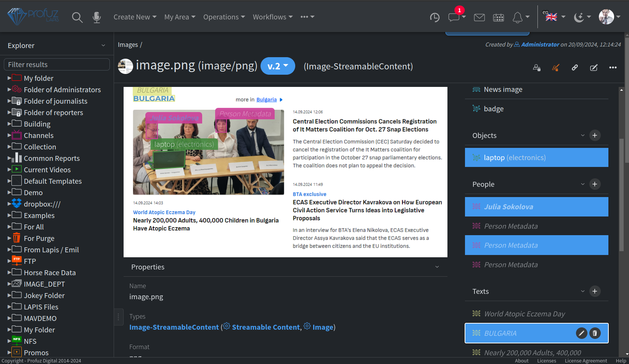Open the Workflows menu

(273, 17)
